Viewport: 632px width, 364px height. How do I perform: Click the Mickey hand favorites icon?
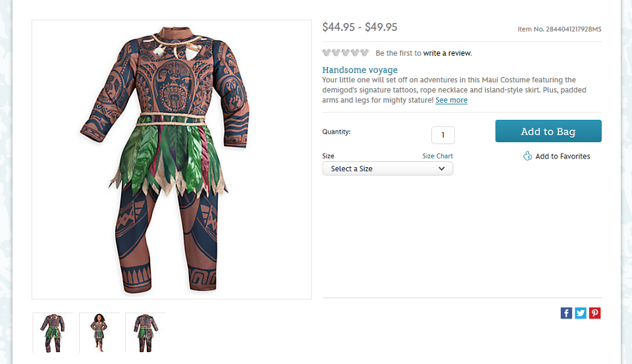coord(527,156)
